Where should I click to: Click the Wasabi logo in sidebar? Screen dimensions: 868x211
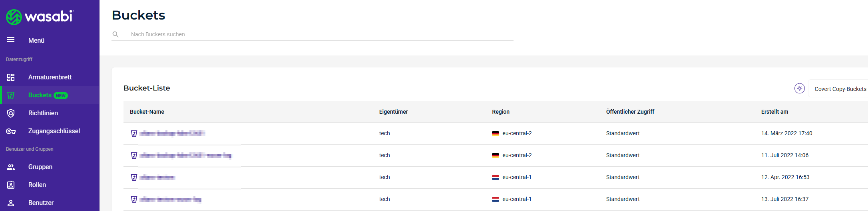tap(40, 17)
